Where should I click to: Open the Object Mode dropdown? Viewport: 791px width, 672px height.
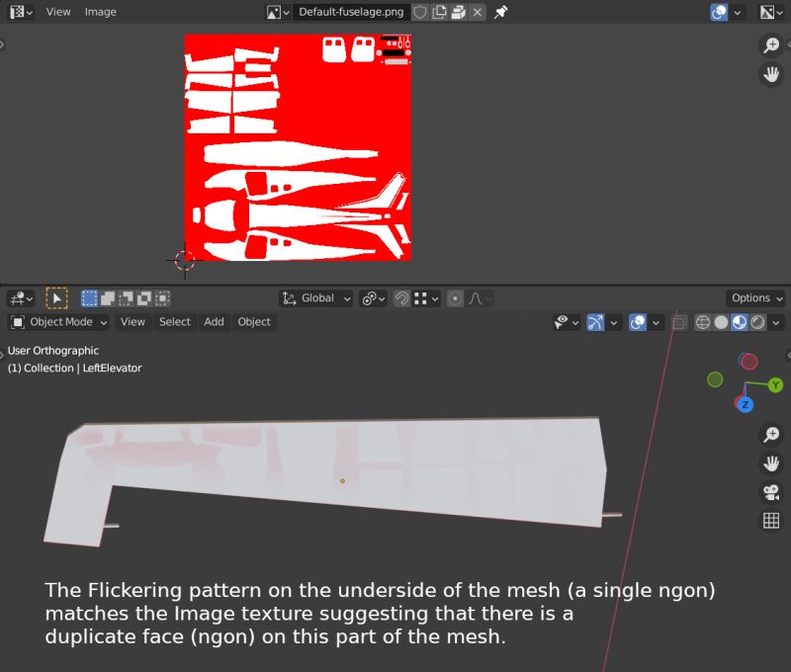[x=59, y=322]
